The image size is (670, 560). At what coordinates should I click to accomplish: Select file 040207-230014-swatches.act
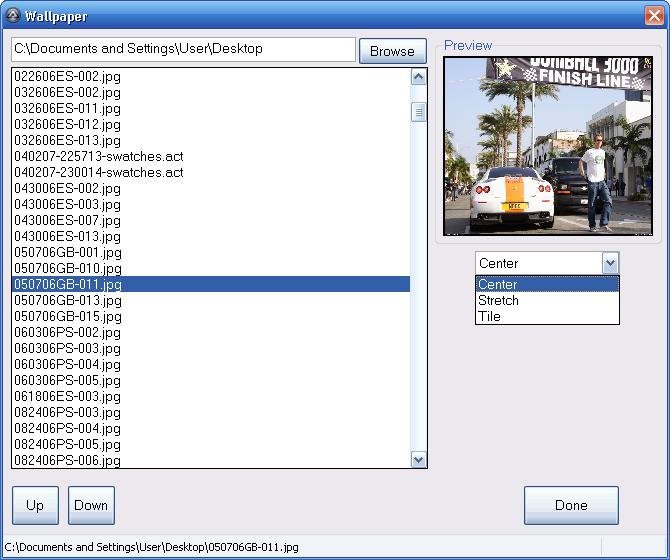pyautogui.click(x=211, y=173)
